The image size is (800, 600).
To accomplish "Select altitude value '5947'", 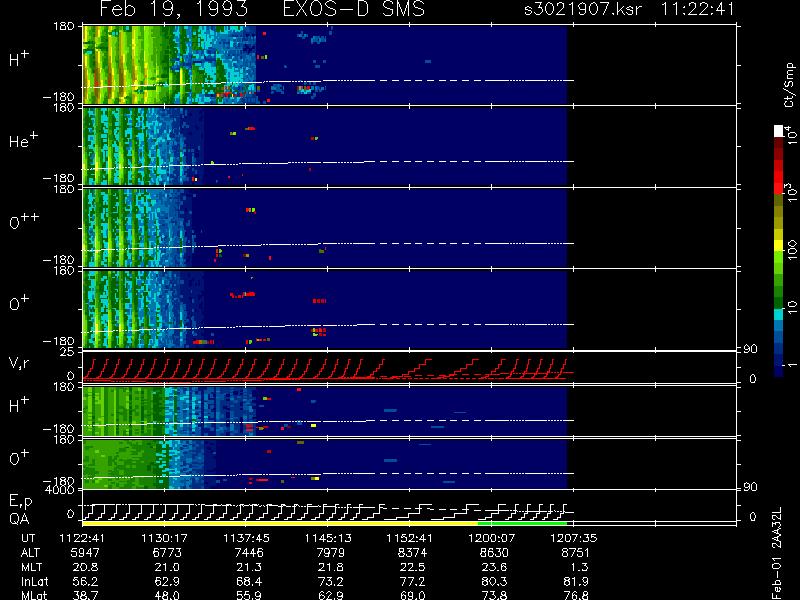I will [85, 553].
